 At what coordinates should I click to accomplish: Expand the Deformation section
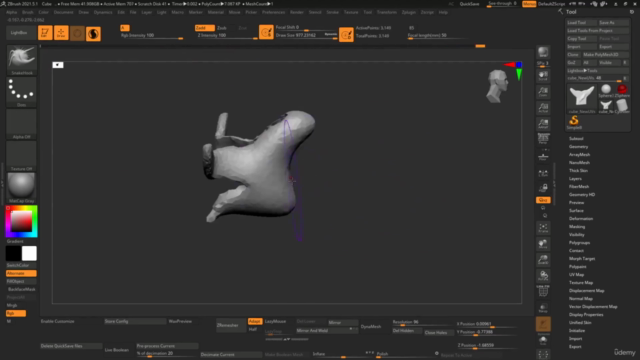pyautogui.click(x=581, y=219)
